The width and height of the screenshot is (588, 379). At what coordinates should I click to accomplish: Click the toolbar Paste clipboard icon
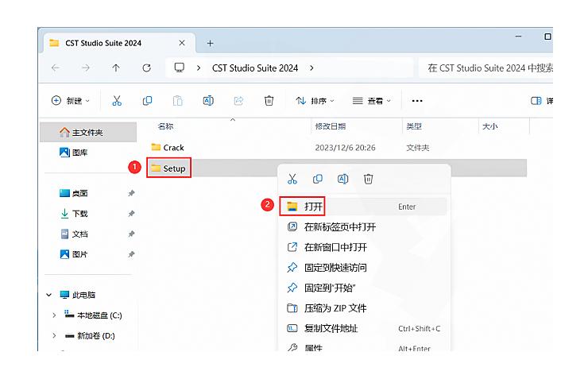(x=178, y=100)
